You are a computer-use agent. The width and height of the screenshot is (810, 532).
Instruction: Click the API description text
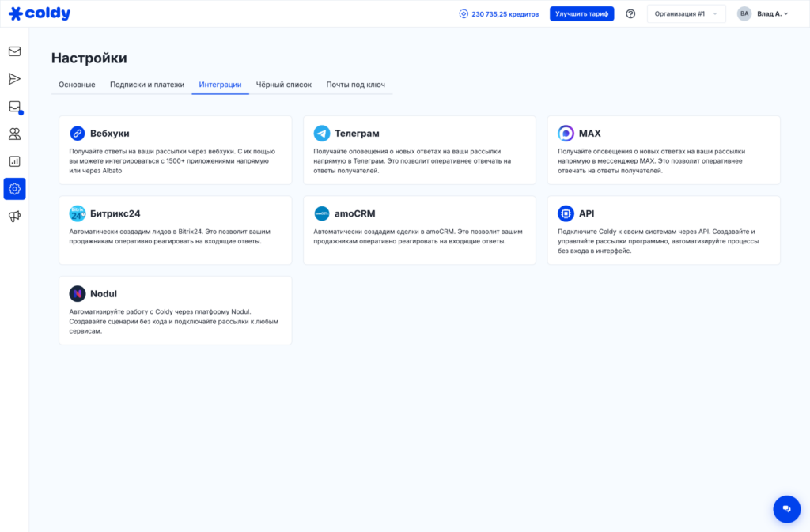coord(658,241)
